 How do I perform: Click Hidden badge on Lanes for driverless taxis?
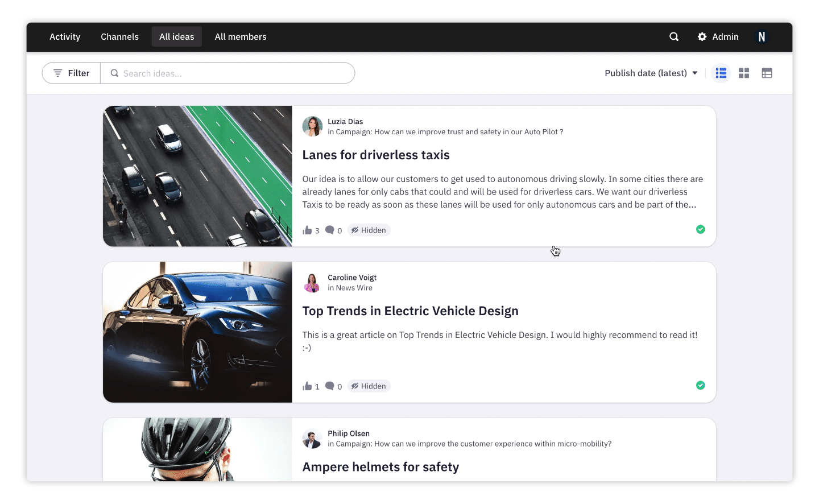[369, 230]
